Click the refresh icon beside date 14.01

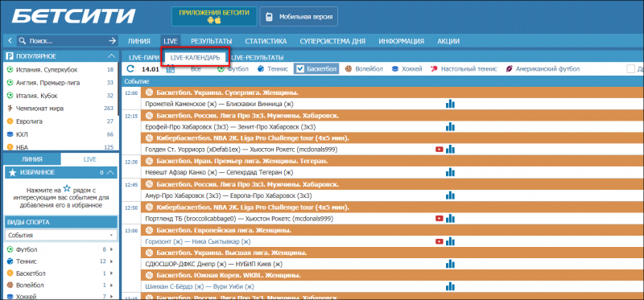point(130,69)
